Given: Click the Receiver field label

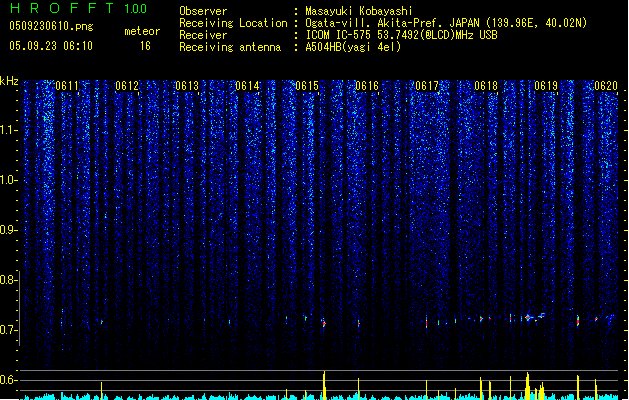Looking at the screenshot, I should point(203,35).
